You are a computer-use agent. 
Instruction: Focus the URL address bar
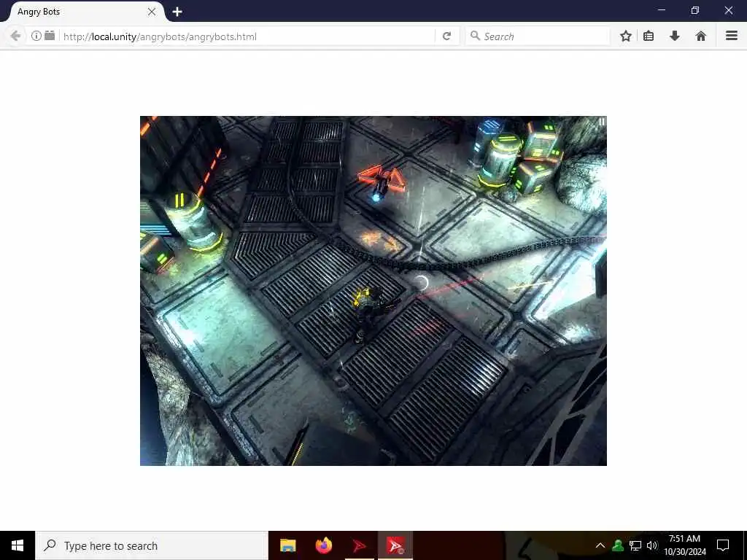pos(248,36)
